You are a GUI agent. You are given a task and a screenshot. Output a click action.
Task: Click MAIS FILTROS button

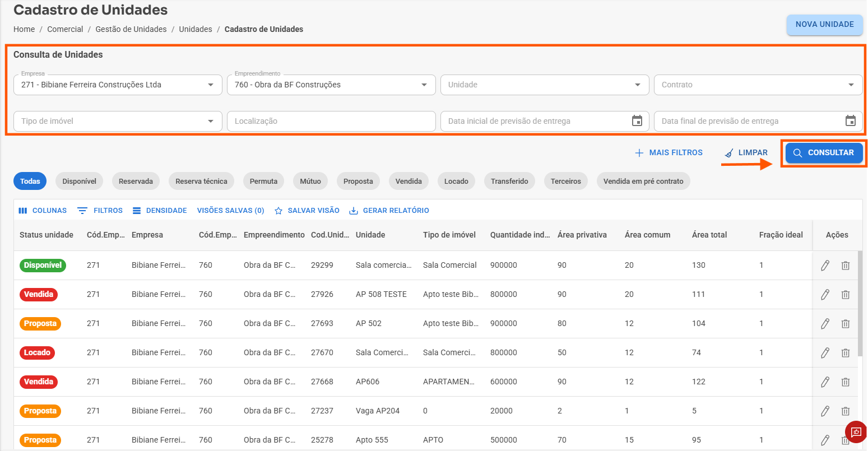tap(669, 153)
